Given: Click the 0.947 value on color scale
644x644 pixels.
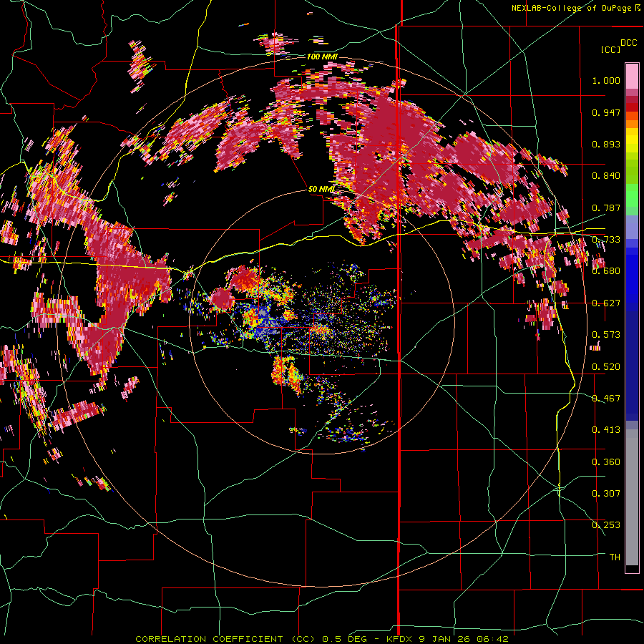Looking at the screenshot, I should (606, 112).
